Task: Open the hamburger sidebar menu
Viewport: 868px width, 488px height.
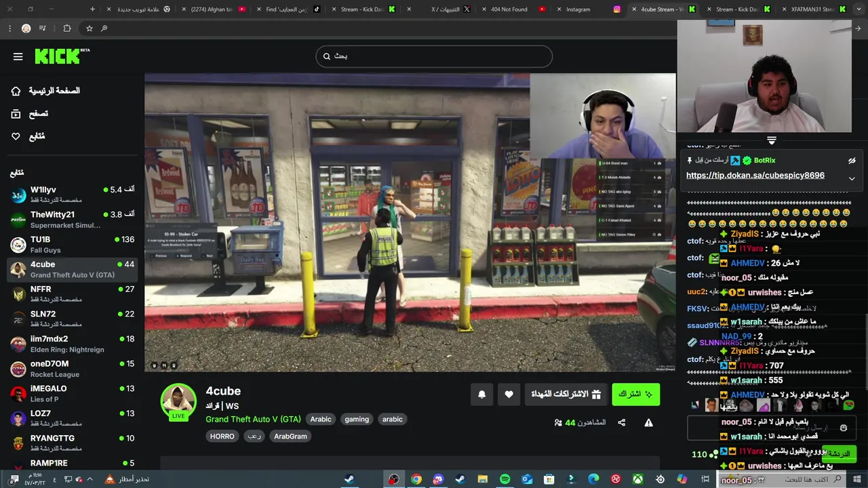Action: (18, 56)
